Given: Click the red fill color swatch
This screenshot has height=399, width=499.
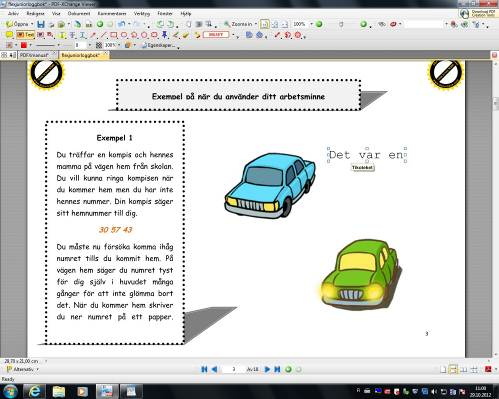Looking at the screenshot, I should [23, 45].
